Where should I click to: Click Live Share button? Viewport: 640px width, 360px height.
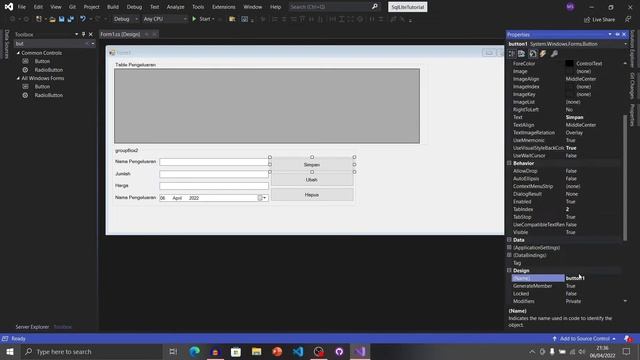[x=599, y=19]
